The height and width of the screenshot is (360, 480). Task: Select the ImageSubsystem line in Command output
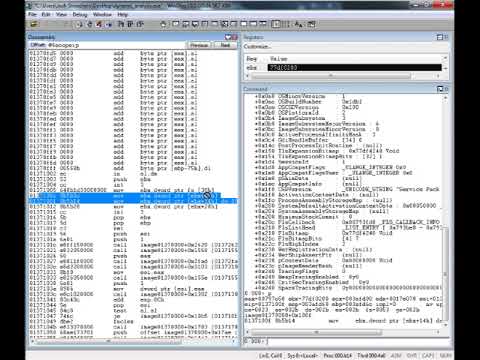click(300, 118)
